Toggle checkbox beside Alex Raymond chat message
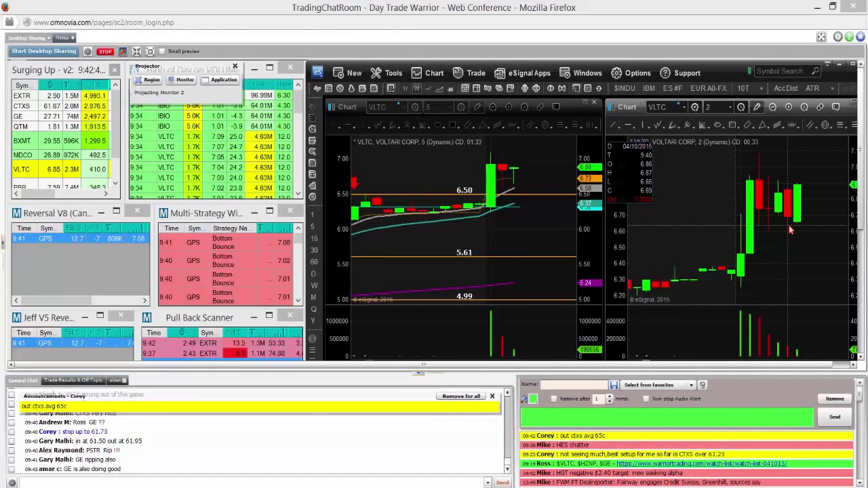 (12, 450)
